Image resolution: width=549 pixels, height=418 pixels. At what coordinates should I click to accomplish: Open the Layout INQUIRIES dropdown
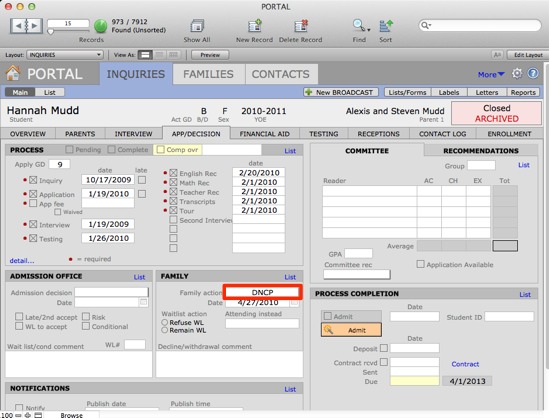point(65,55)
